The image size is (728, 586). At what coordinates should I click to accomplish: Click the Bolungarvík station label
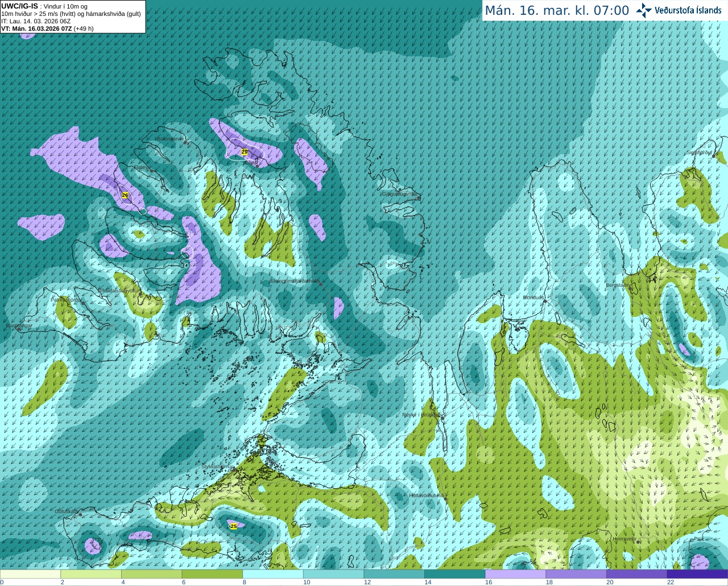point(169,139)
